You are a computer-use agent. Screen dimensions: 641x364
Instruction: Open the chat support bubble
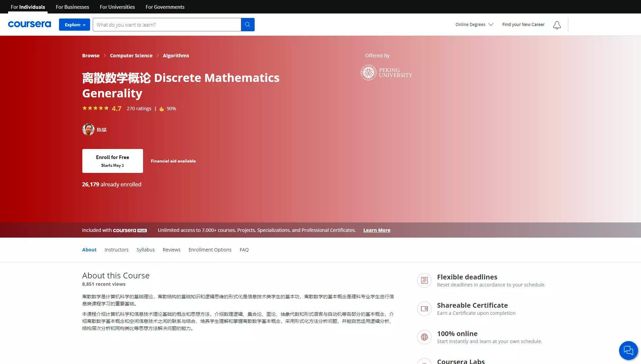pyautogui.click(x=628, y=350)
